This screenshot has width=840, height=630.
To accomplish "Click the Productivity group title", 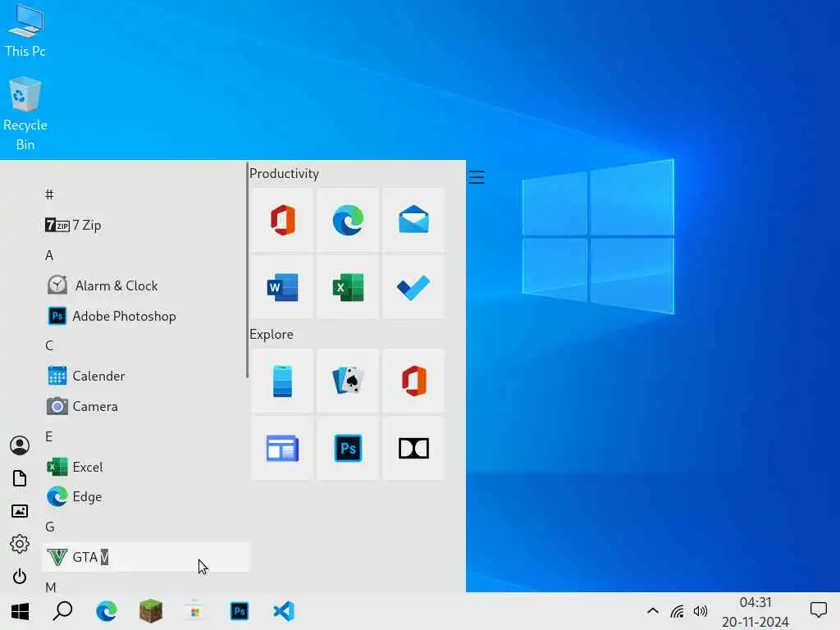I will [x=284, y=174].
